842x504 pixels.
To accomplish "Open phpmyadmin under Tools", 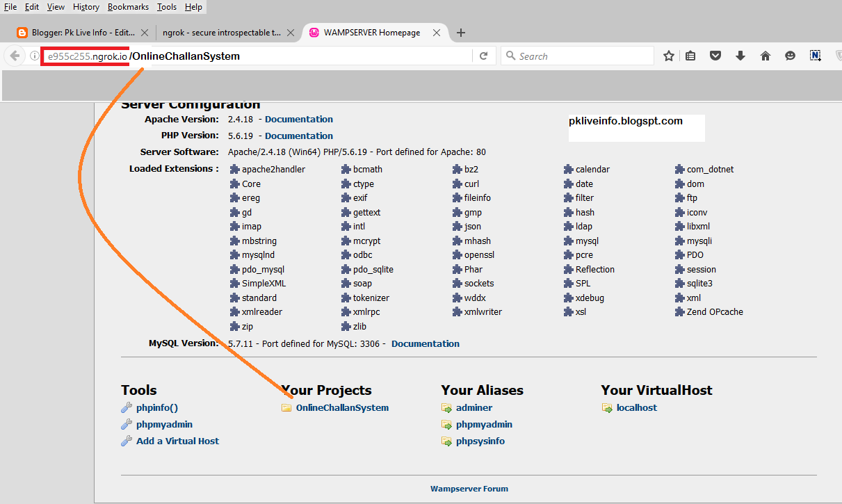I will point(165,425).
